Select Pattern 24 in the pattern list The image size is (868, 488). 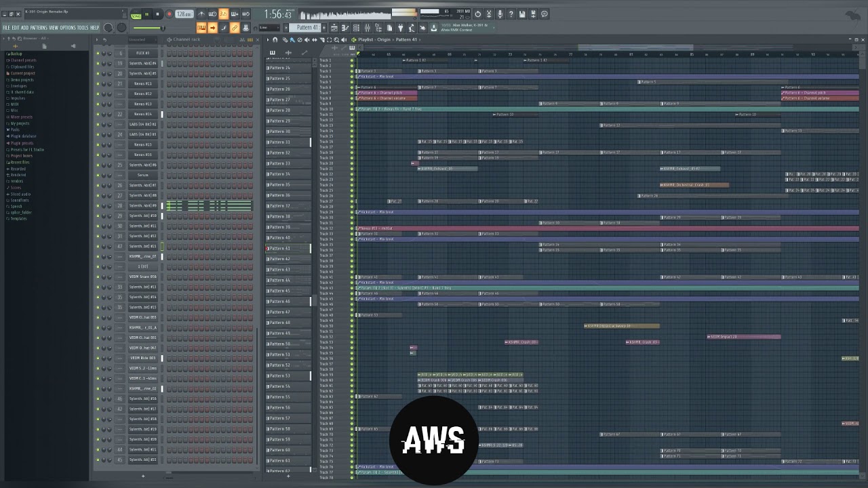coord(288,68)
